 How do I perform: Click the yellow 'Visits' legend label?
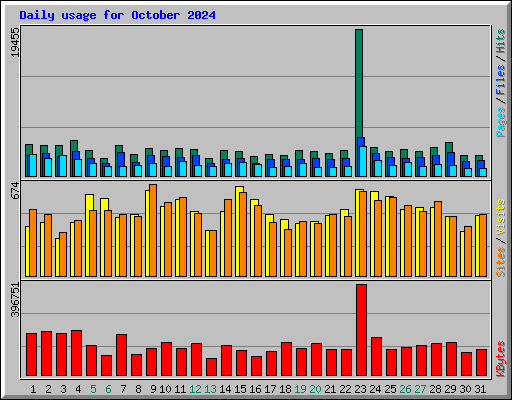(x=500, y=218)
